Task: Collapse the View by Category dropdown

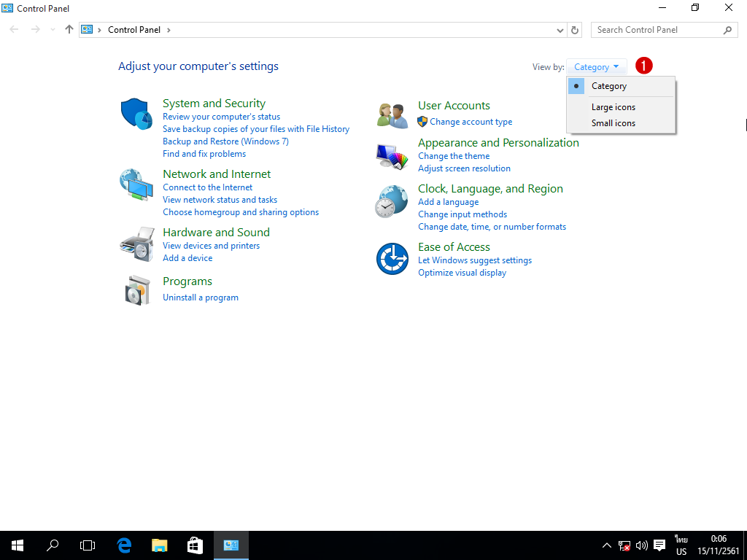Action: (596, 67)
